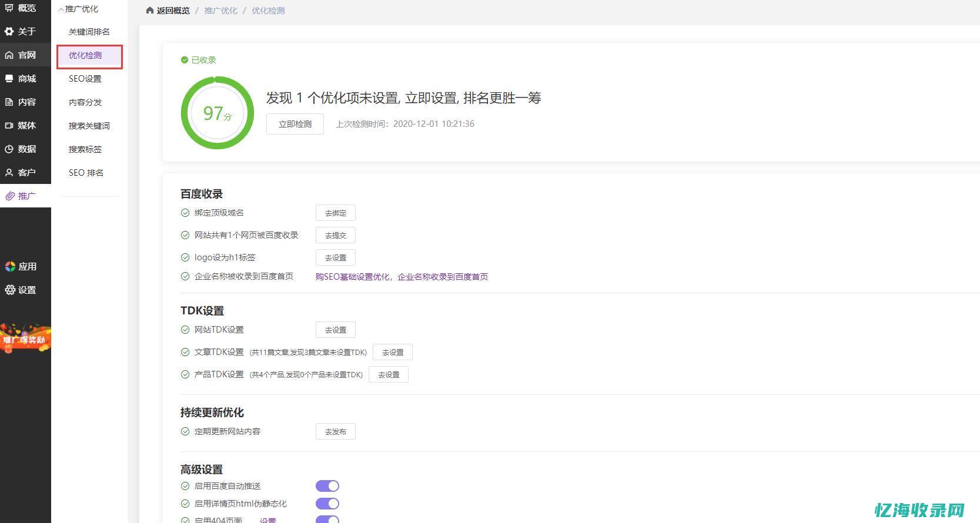Screen dimensions: 980x523
Task: Open the 客户 person sidebar icon
Action: [9, 172]
